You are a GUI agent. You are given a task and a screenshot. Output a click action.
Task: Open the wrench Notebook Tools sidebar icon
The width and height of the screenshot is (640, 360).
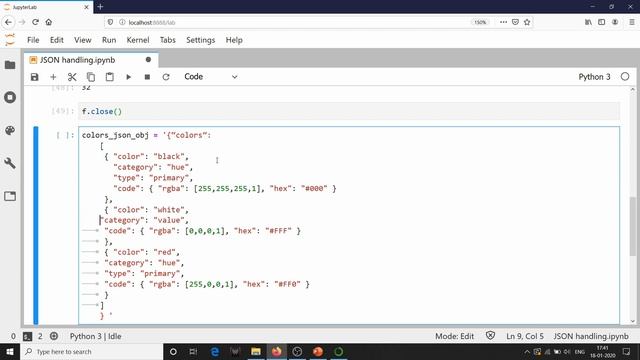click(x=10, y=163)
